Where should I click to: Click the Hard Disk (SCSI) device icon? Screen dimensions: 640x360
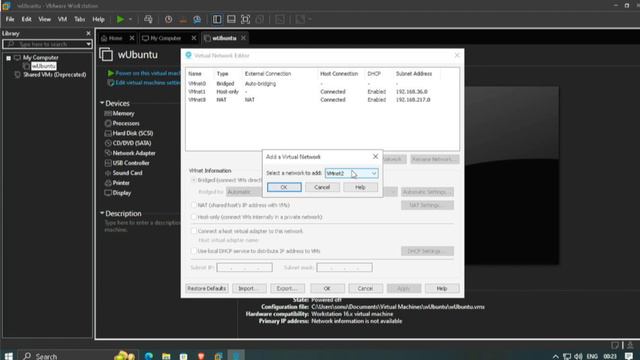108,133
